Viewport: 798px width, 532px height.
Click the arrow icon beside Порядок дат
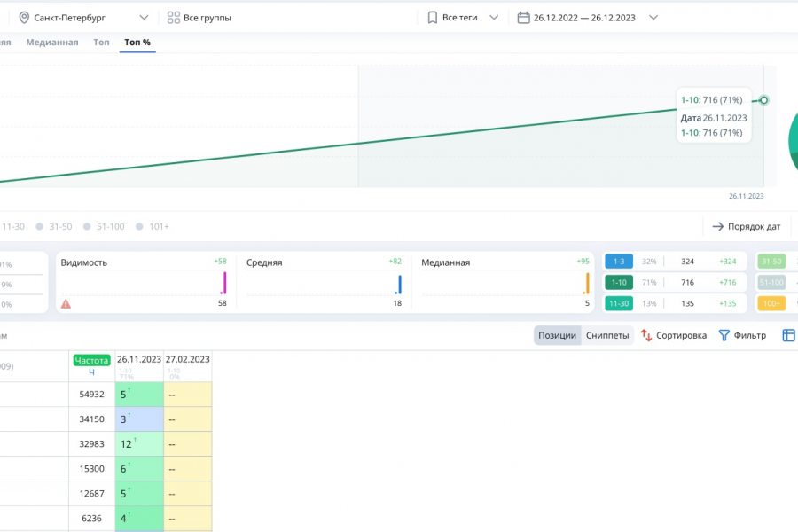point(717,227)
